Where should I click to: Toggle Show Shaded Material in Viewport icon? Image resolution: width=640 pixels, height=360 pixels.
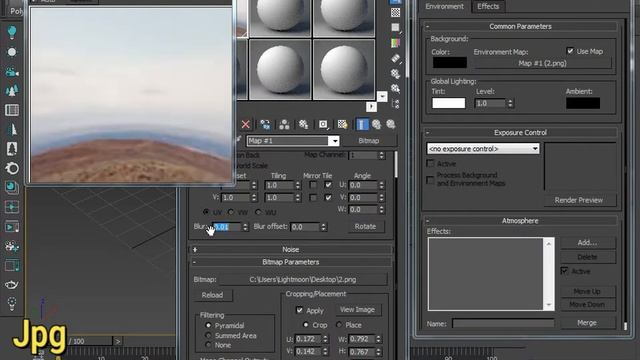point(342,124)
